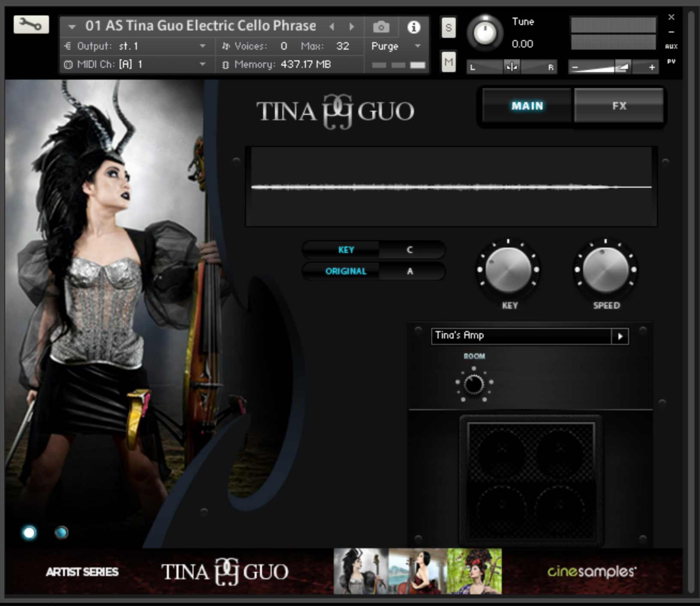
Task: Click the ROOM knob
Action: click(x=474, y=384)
